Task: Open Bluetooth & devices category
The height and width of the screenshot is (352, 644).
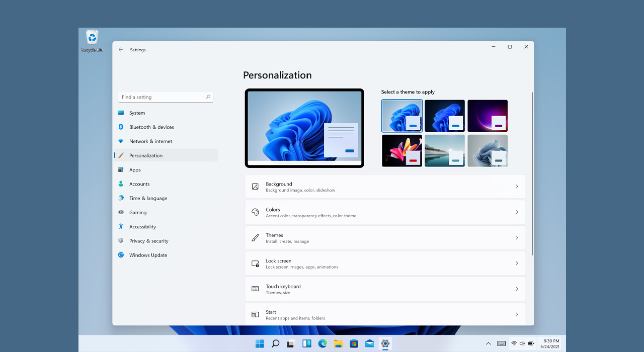Action: 166,127
